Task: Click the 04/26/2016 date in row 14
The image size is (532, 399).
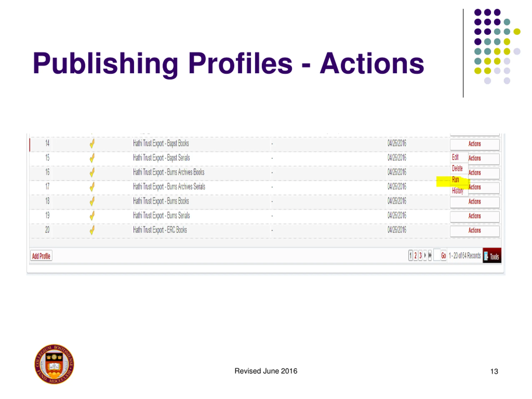Action: click(397, 143)
